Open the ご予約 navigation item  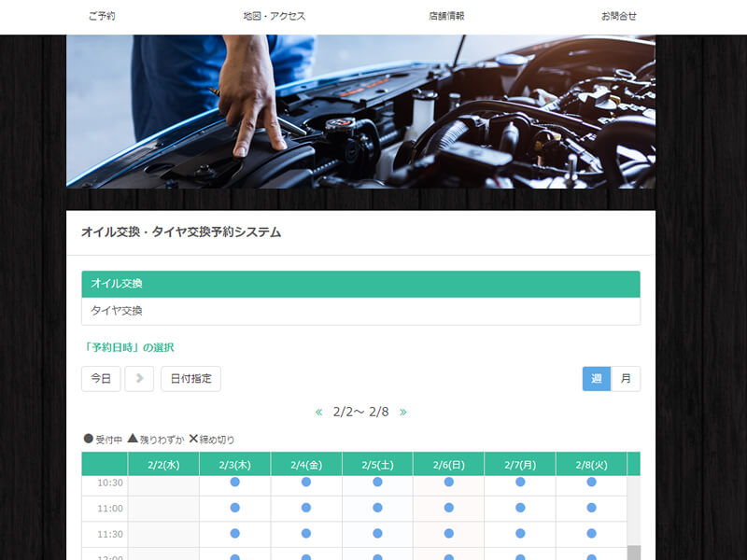tap(102, 16)
